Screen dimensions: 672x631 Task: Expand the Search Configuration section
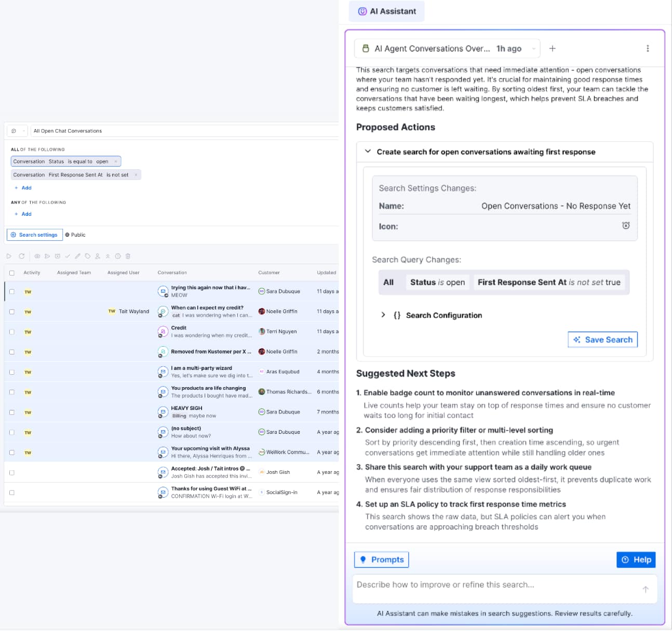[x=383, y=315]
